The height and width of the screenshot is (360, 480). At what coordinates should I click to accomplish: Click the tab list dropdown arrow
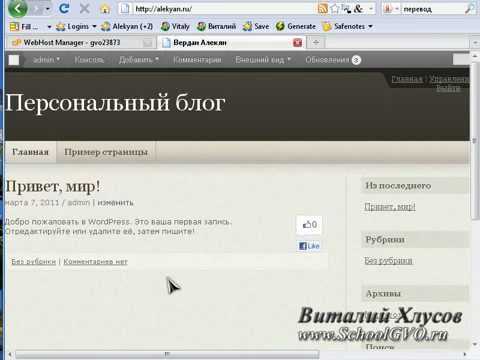[475, 43]
